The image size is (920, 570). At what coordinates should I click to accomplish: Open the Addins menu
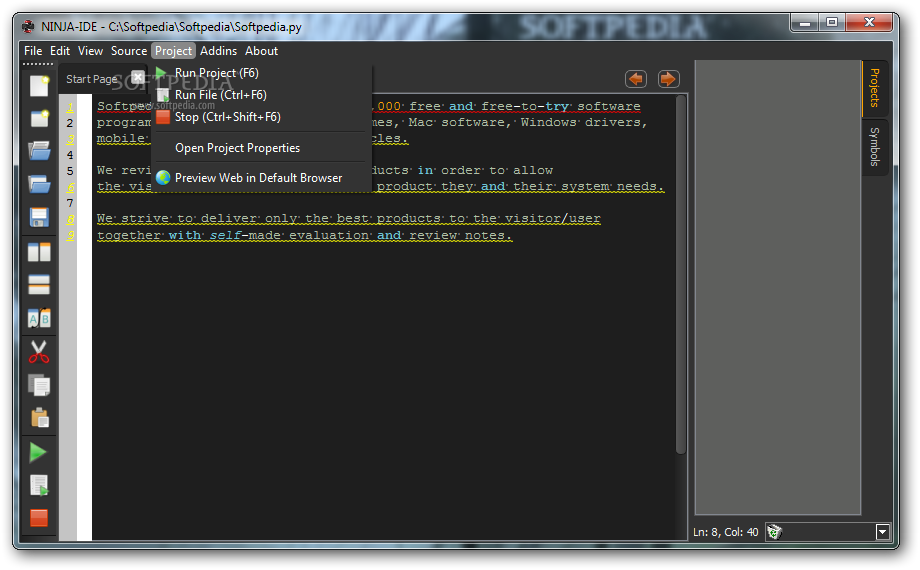pos(218,51)
